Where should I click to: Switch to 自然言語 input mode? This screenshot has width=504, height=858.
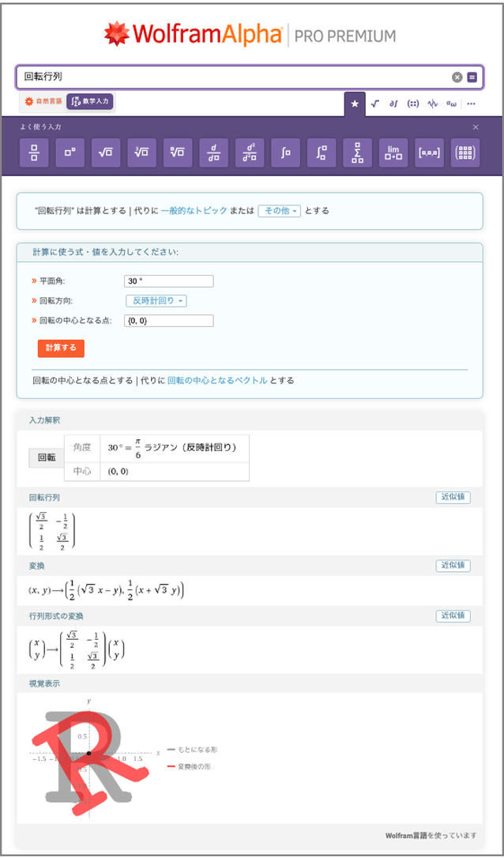(43, 102)
